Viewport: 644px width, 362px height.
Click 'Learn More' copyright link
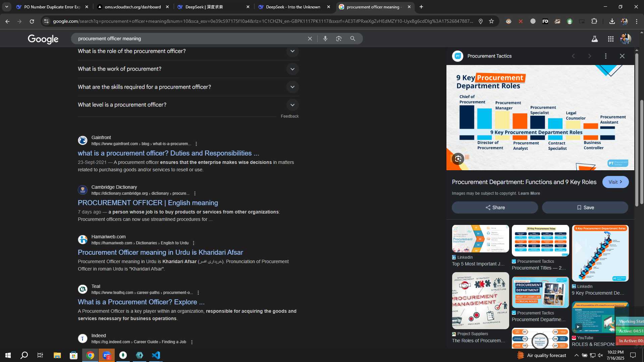529,193
